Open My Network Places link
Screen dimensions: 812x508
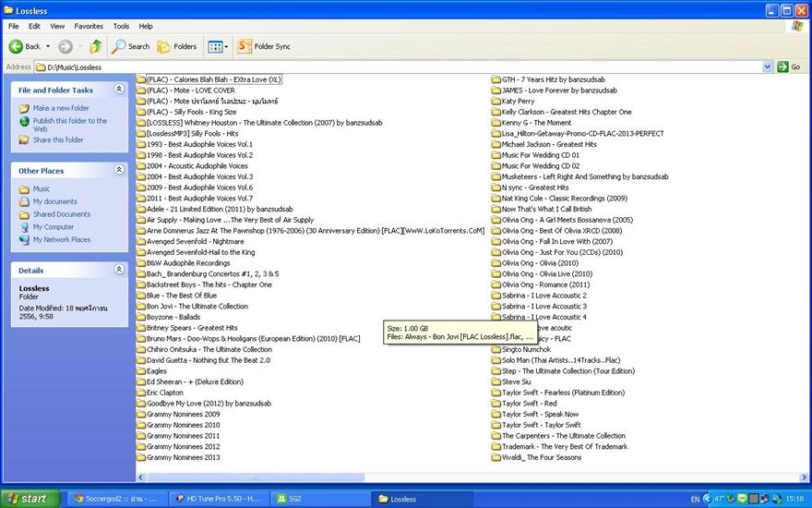[62, 239]
